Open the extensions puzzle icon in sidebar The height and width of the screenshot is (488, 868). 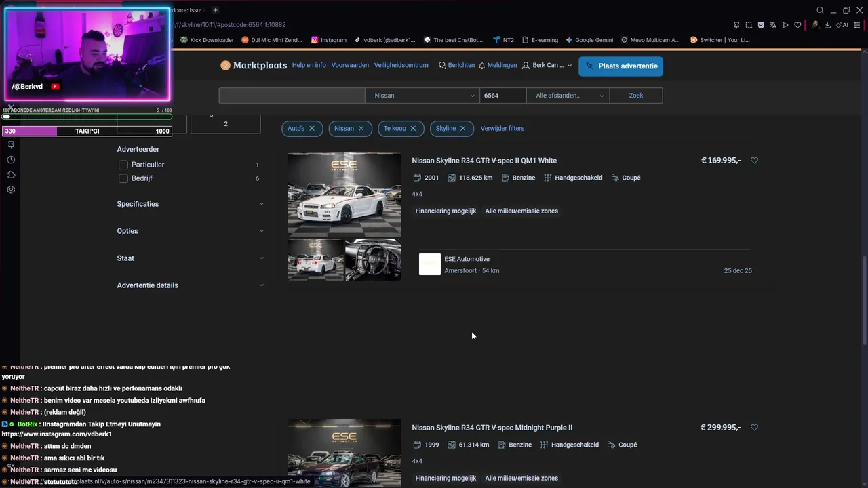click(11, 175)
